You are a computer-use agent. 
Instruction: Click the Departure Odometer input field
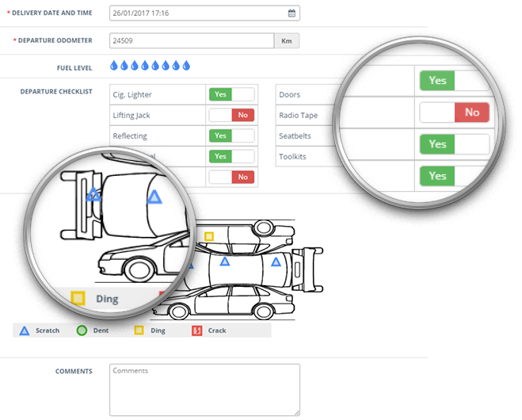click(191, 40)
